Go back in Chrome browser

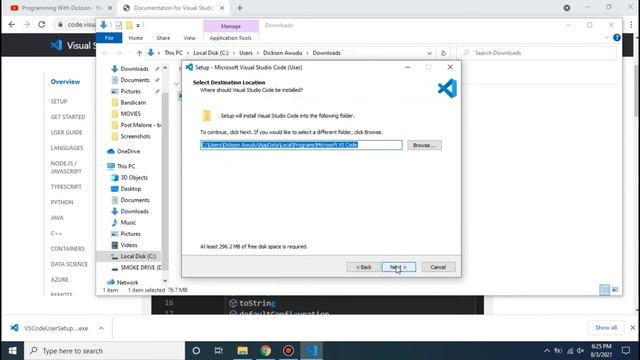[x=11, y=24]
